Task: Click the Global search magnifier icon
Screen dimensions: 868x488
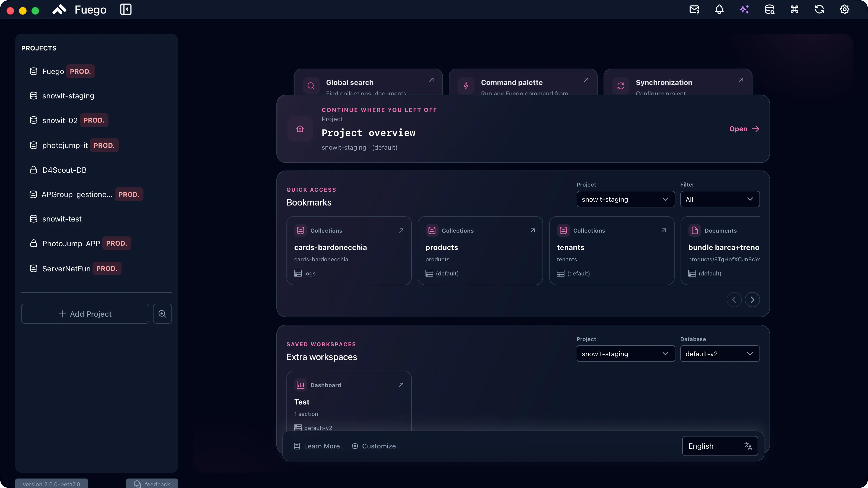Action: [x=311, y=86]
